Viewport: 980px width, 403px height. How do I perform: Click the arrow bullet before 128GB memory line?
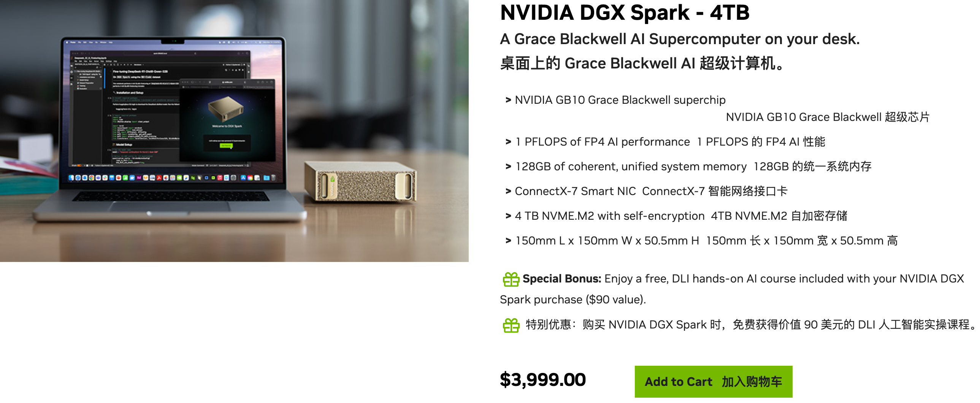[x=508, y=167]
